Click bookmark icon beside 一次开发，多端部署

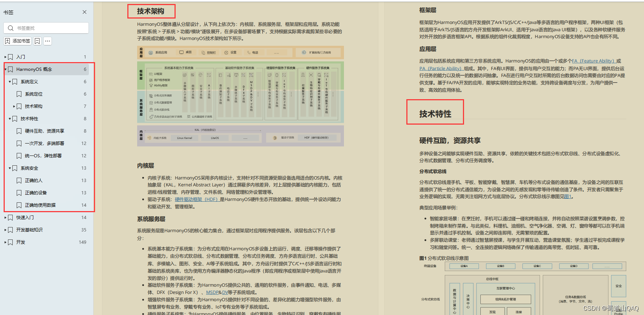[19, 144]
